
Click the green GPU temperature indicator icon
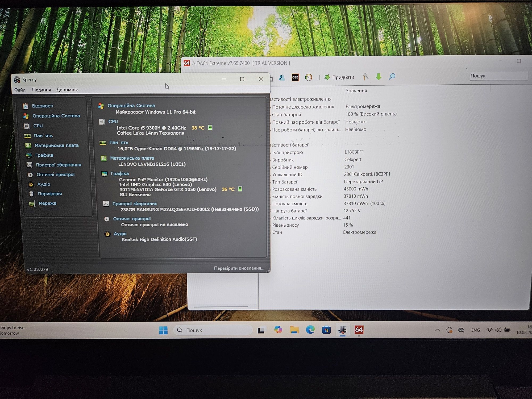click(x=240, y=189)
